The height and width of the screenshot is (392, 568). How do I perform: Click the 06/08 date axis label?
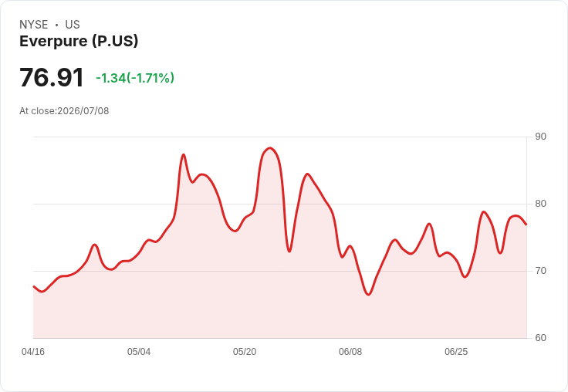[350, 351]
